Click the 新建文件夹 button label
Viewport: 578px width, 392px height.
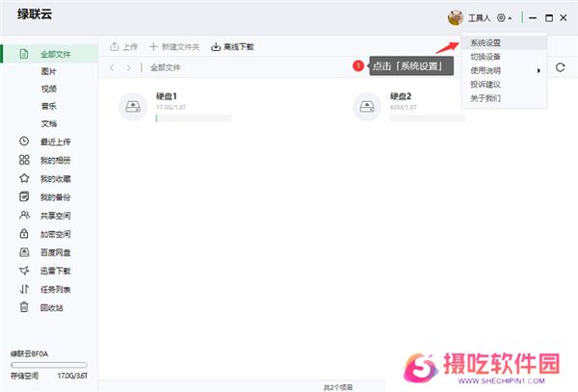[180, 47]
